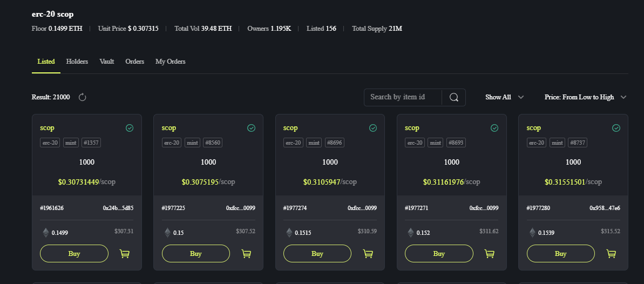644x284 pixels.
Task: Click the #8696 tag badge
Action: 334,143
